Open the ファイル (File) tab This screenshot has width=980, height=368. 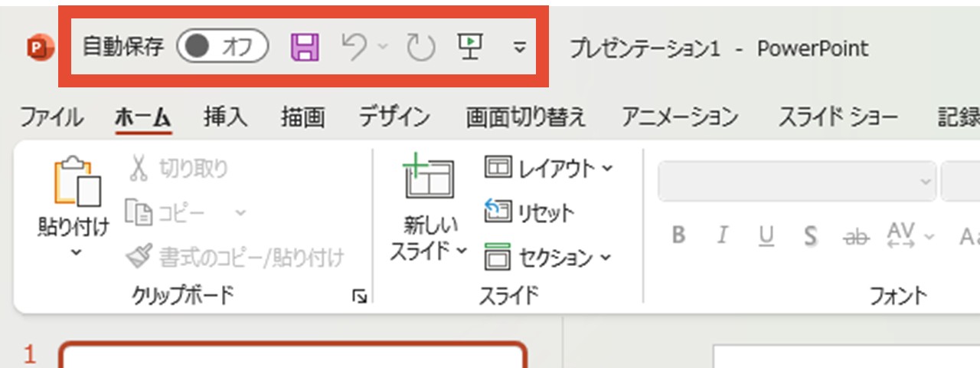[51, 117]
